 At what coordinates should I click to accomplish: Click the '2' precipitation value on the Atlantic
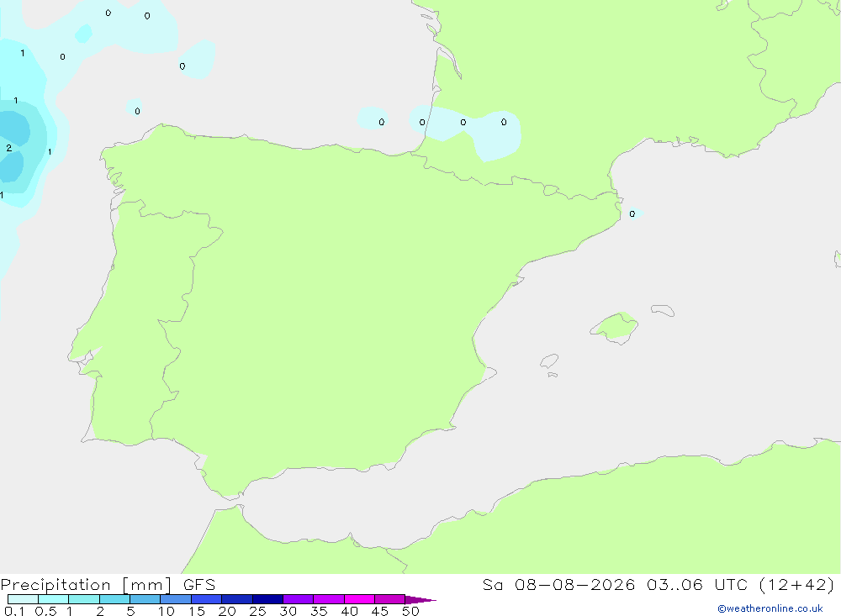tap(8, 148)
